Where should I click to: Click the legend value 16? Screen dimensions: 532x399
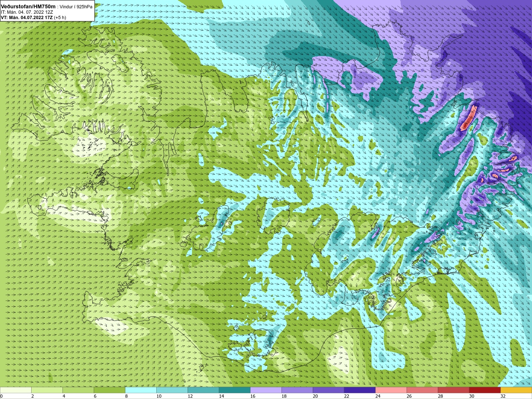[252, 396]
